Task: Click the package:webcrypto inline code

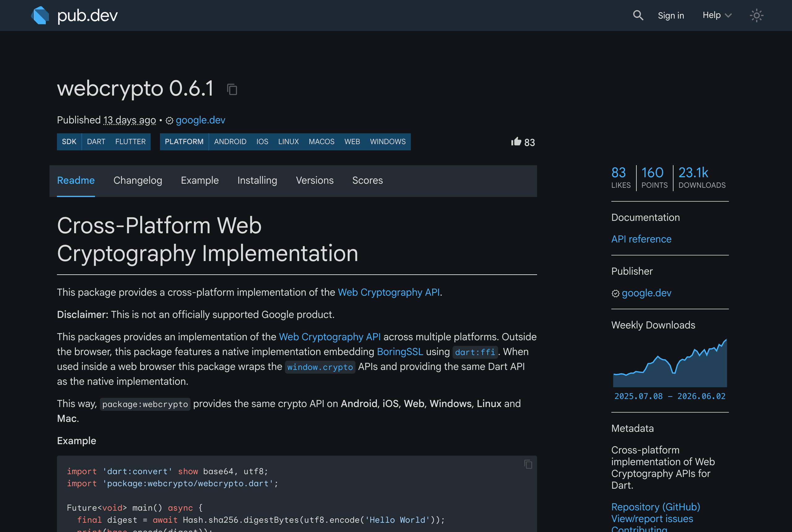Action: click(145, 404)
